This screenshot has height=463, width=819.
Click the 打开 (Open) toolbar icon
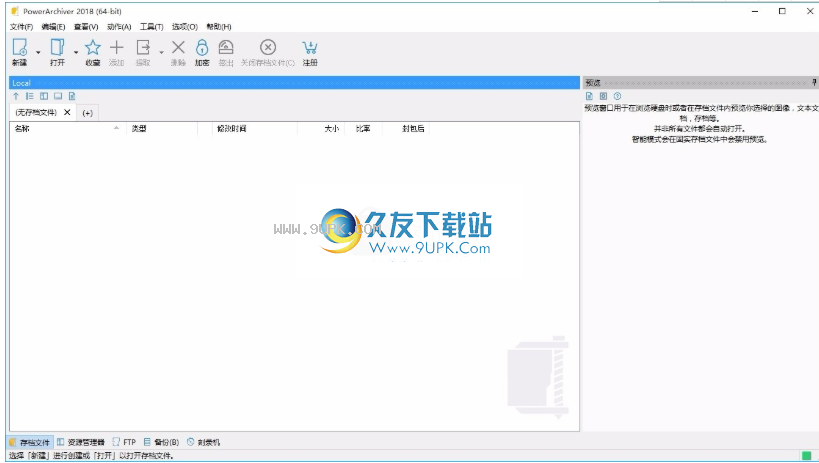pyautogui.click(x=57, y=48)
